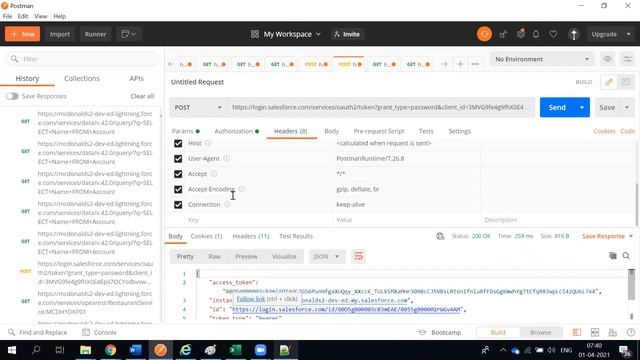Open the View menu

pos(41,16)
